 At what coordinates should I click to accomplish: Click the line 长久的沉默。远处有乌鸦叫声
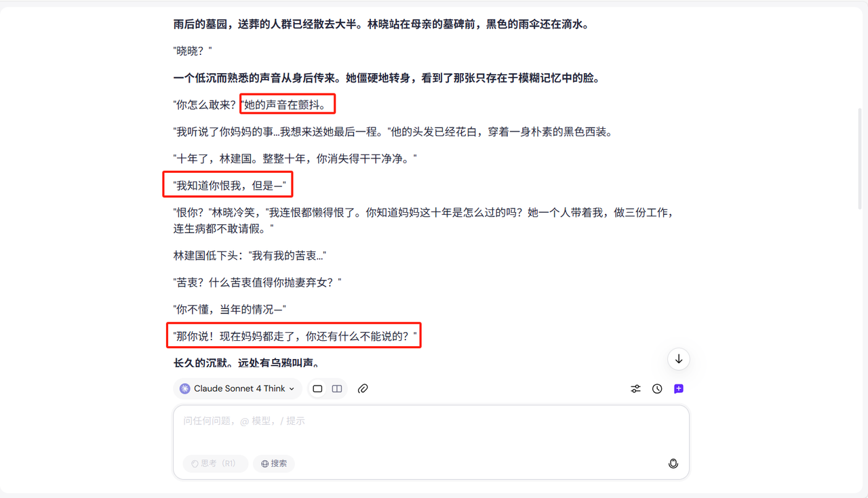tap(246, 363)
